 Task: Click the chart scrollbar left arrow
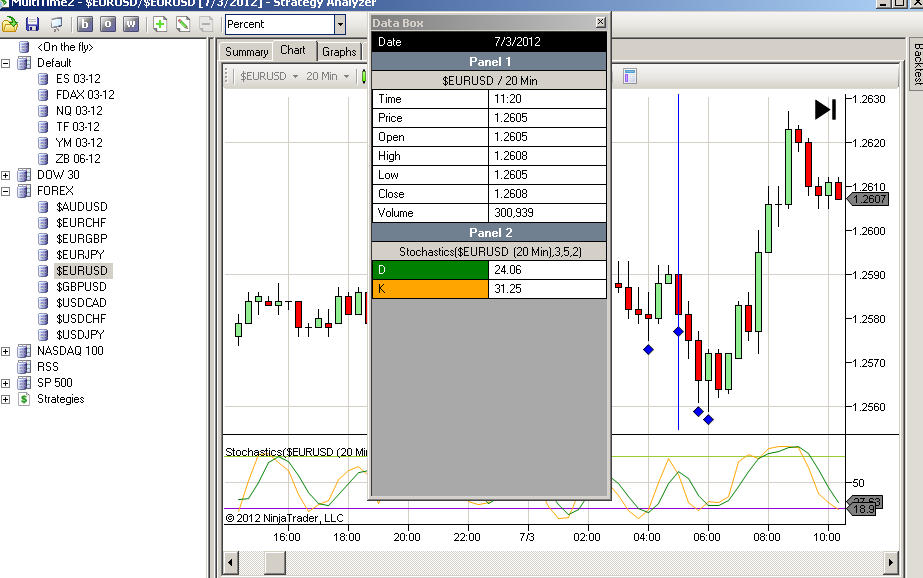pos(230,563)
